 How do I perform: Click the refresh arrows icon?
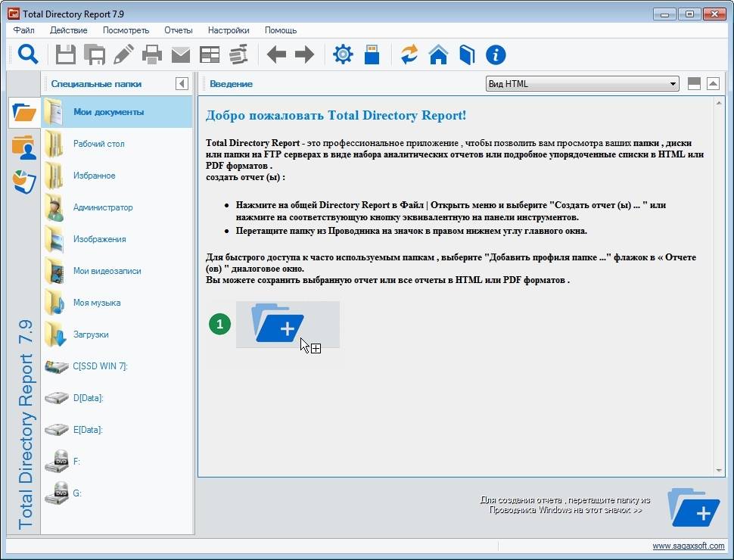pyautogui.click(x=409, y=54)
